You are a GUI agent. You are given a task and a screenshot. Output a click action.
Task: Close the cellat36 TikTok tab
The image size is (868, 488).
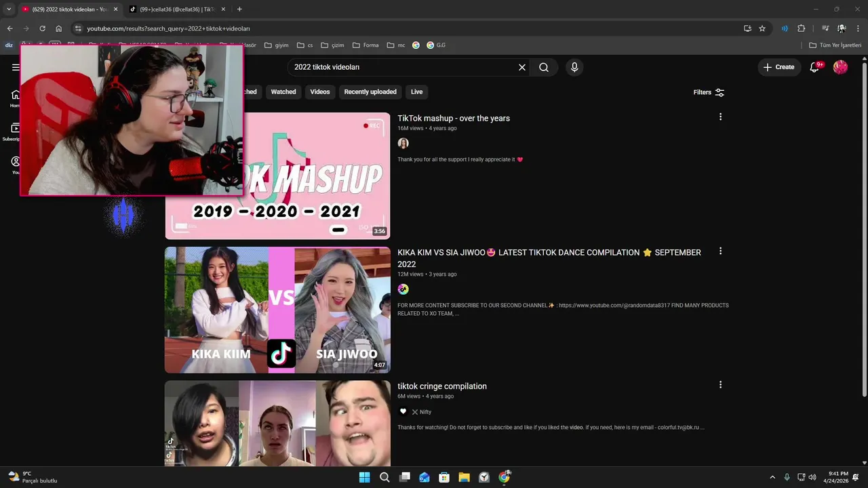coord(223,9)
